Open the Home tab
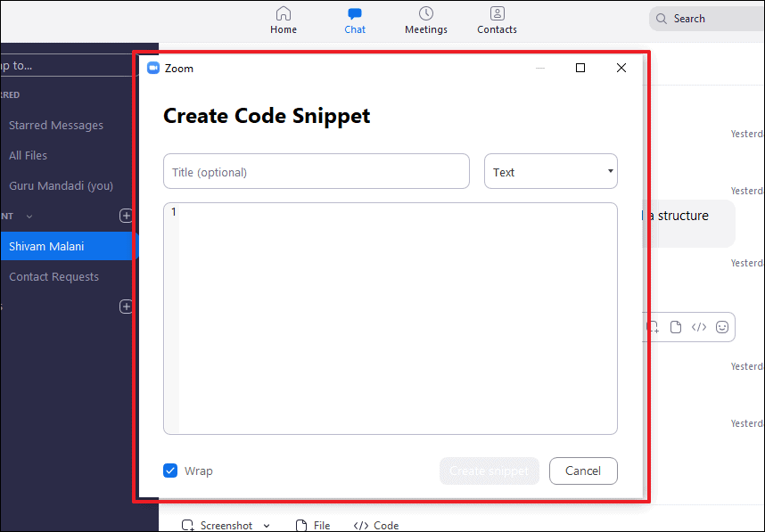765x532 pixels. coord(284,20)
